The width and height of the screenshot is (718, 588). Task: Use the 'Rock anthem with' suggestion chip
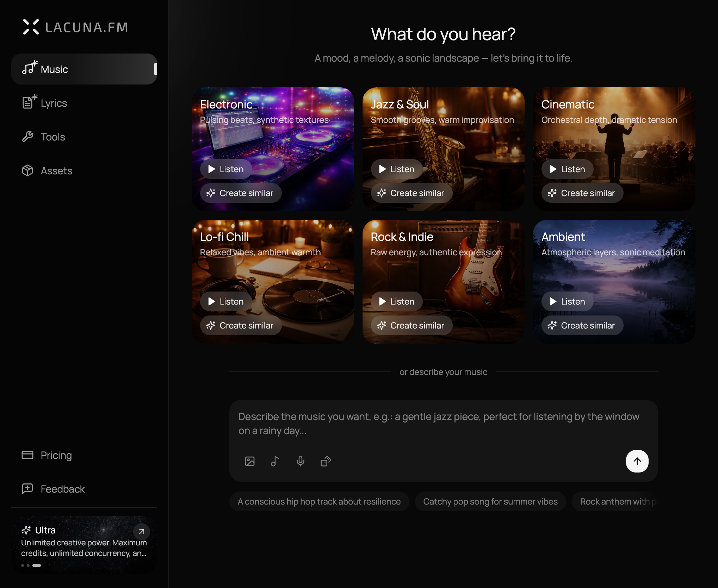pos(615,501)
